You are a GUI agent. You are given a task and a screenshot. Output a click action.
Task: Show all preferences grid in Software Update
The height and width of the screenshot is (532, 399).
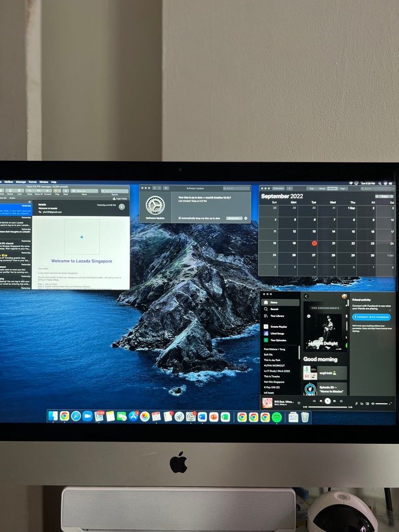166,188
